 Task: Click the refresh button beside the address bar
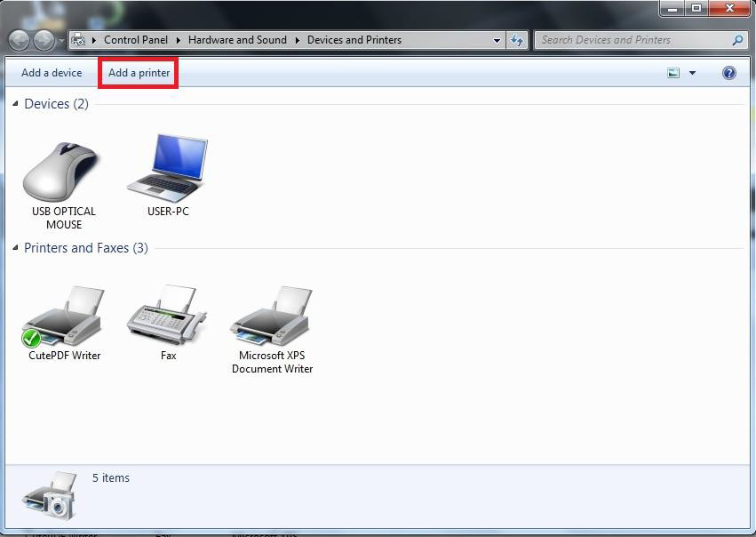(x=518, y=40)
